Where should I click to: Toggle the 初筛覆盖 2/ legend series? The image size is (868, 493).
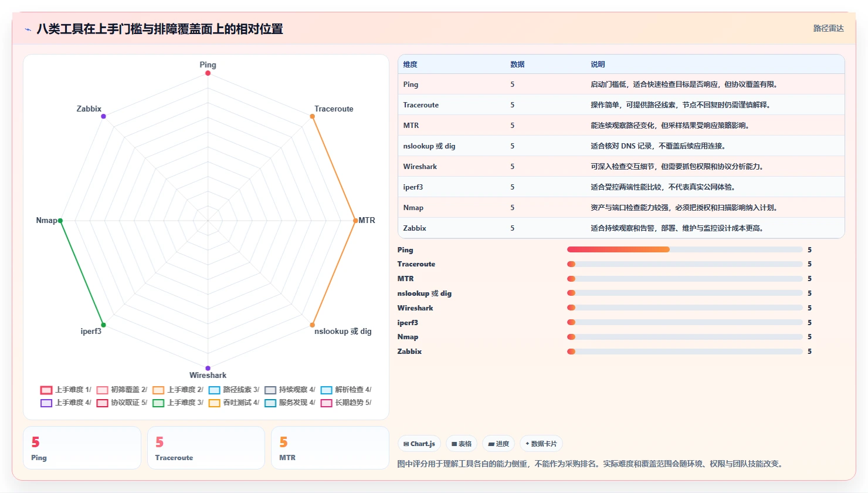(x=121, y=390)
